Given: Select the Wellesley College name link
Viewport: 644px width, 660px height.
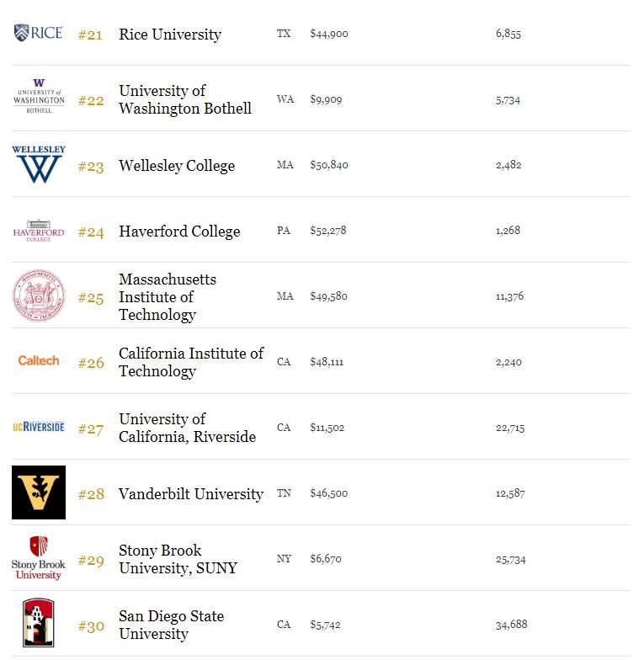Looking at the screenshot, I should pyautogui.click(x=177, y=166).
